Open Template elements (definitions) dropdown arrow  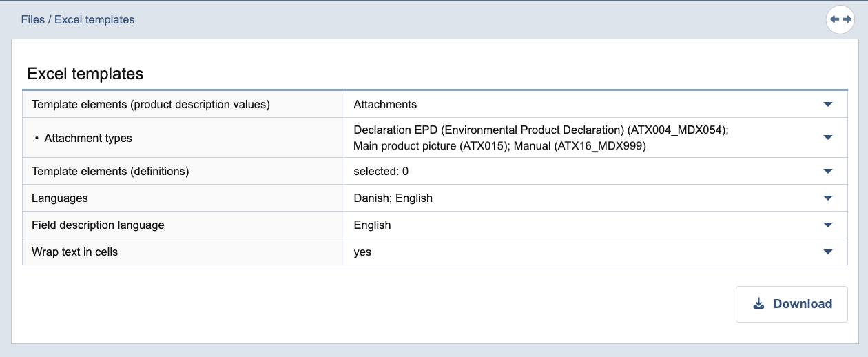click(828, 171)
